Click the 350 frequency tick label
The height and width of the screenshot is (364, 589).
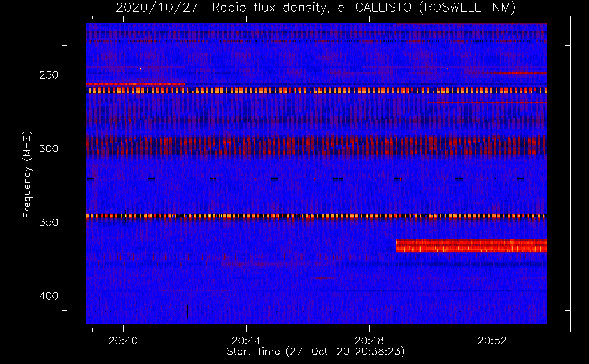point(49,222)
